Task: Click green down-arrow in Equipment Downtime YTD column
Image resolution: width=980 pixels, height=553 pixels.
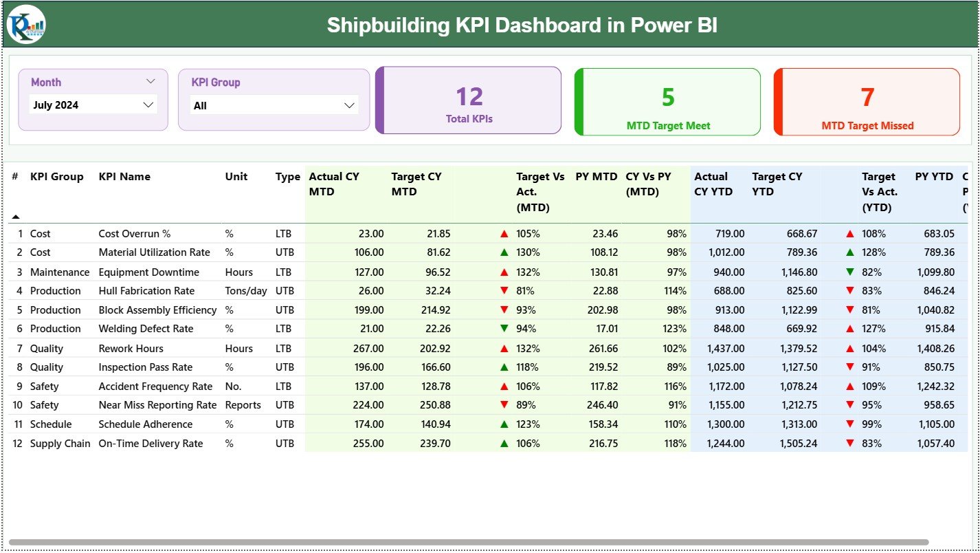Action: (x=849, y=272)
